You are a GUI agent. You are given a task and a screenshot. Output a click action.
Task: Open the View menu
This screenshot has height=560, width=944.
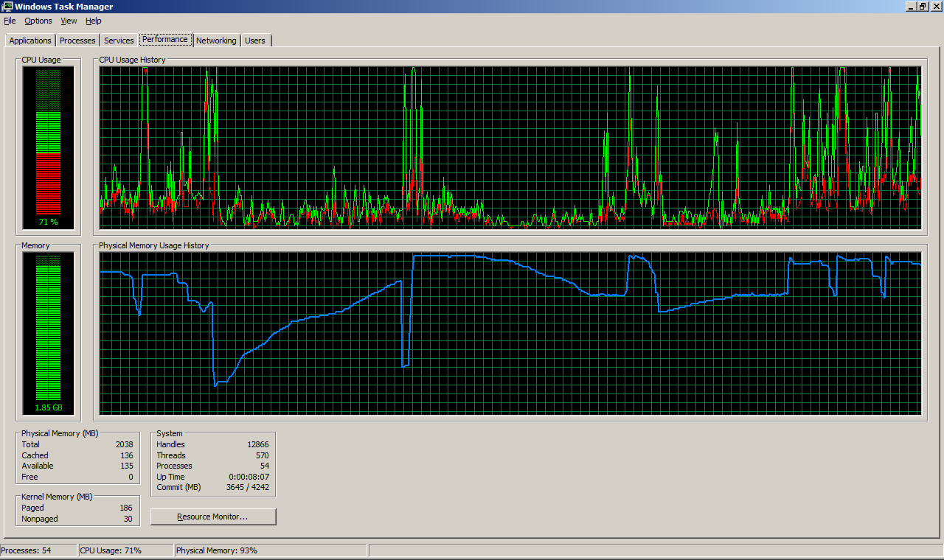[69, 21]
